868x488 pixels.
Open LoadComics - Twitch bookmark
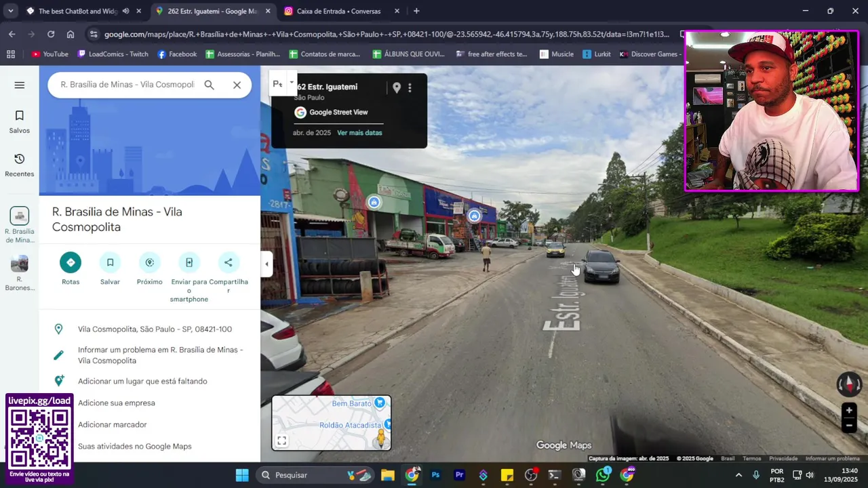coord(113,54)
